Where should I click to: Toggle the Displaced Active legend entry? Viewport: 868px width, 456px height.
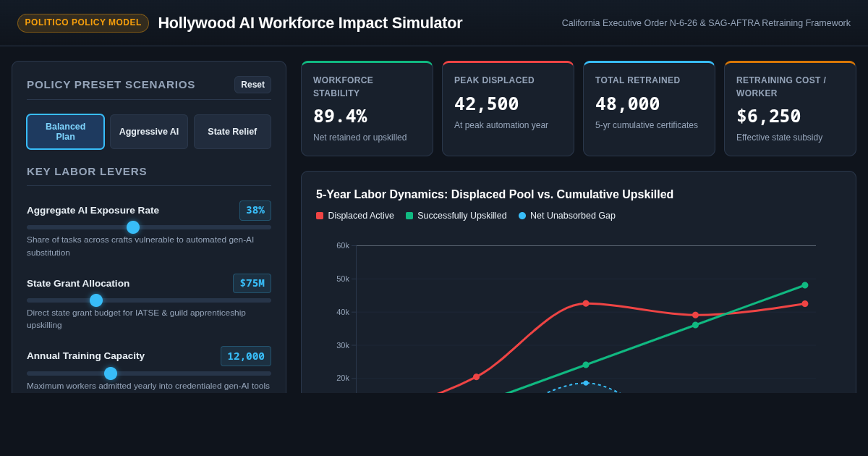point(355,216)
